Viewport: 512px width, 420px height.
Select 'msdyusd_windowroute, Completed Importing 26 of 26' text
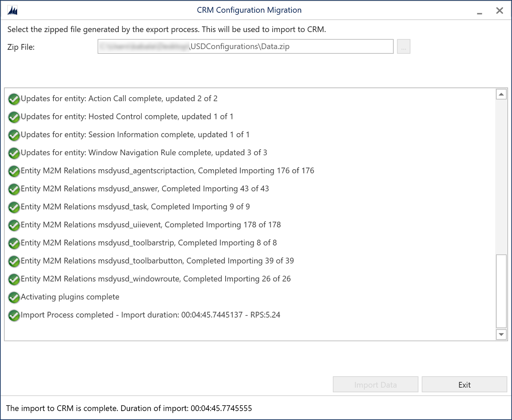pyautogui.click(x=156, y=278)
